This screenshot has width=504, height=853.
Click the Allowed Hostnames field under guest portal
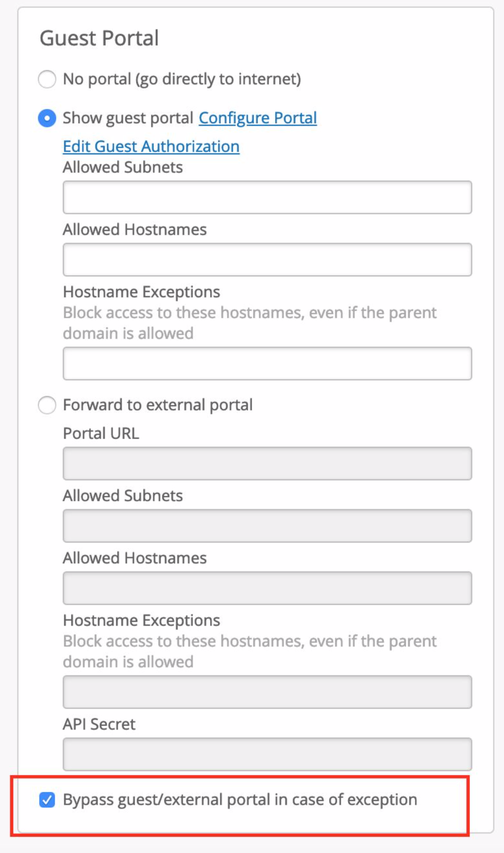[267, 260]
